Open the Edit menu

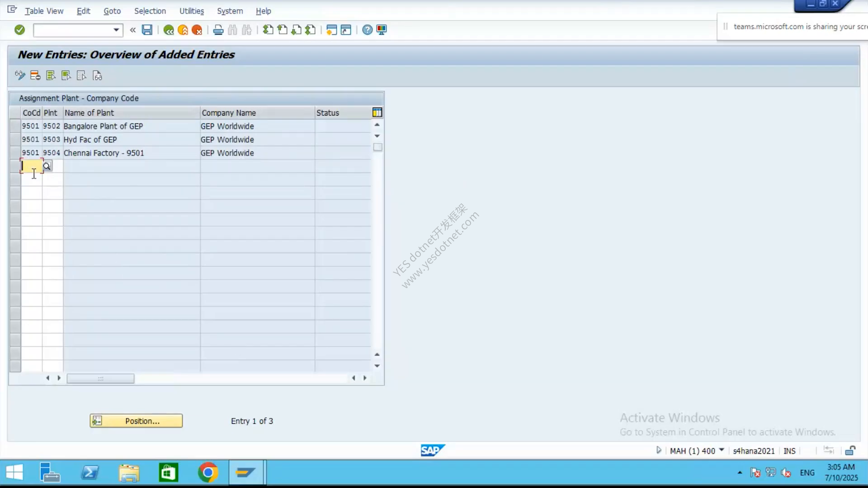[x=83, y=11]
